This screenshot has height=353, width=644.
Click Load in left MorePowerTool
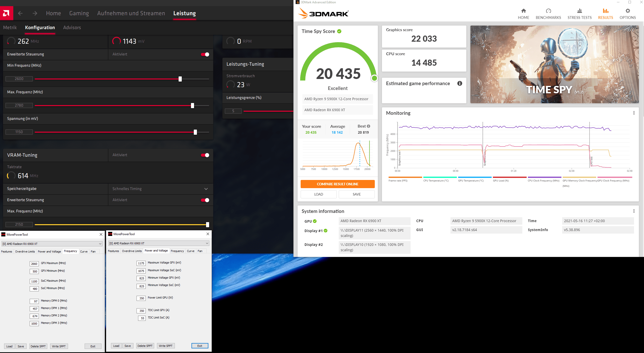(x=9, y=346)
